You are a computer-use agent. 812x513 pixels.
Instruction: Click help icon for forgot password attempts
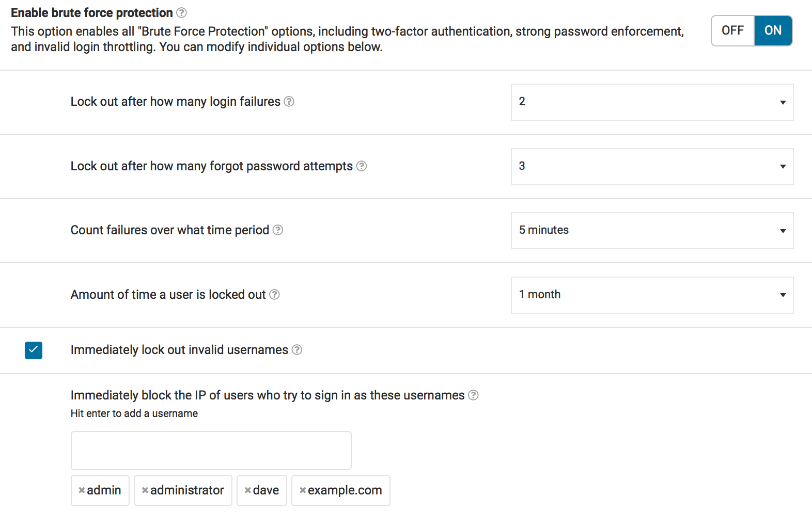tap(362, 166)
